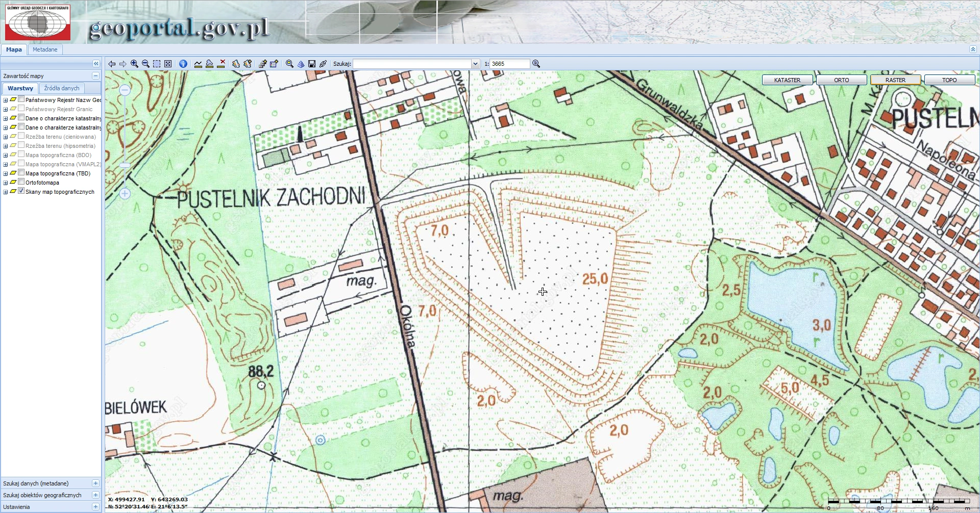Screen dimensions: 980x513
Task: Switch map view to TOPO
Action: coord(950,80)
